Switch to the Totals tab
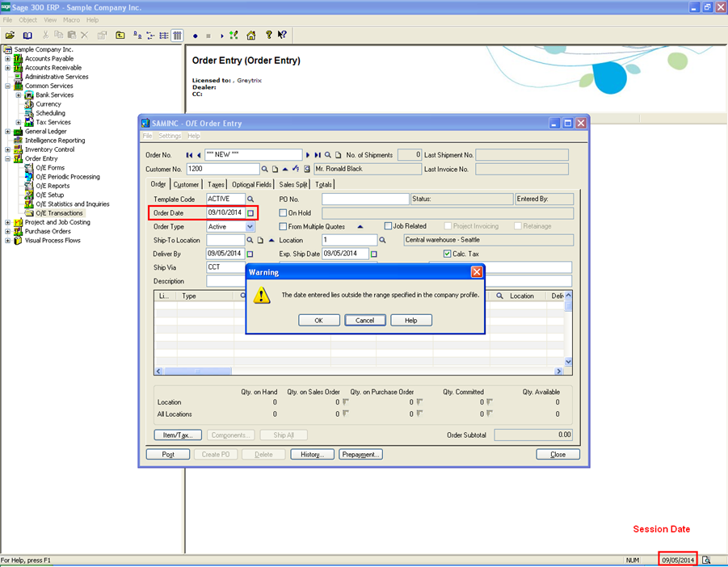Image resolution: width=728 pixels, height=567 pixels. (x=324, y=185)
